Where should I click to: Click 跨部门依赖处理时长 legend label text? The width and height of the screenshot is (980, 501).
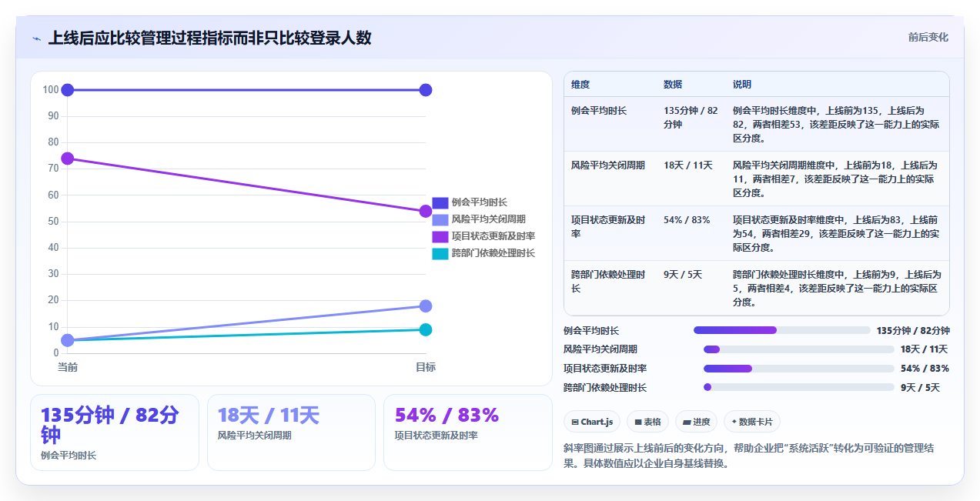point(493,253)
